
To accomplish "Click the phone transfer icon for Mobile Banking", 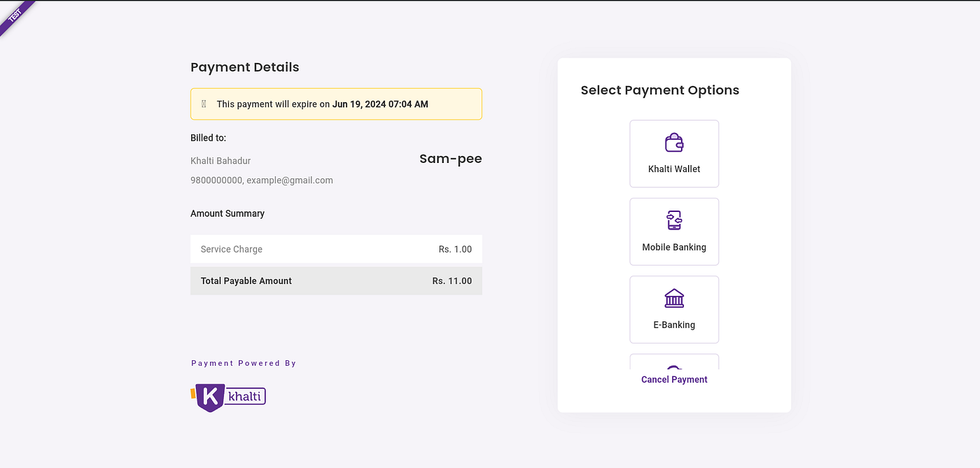I will 674,220.
